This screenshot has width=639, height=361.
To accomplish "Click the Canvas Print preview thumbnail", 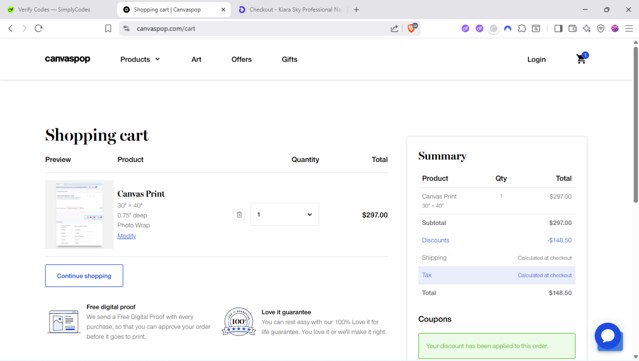I will 79,214.
